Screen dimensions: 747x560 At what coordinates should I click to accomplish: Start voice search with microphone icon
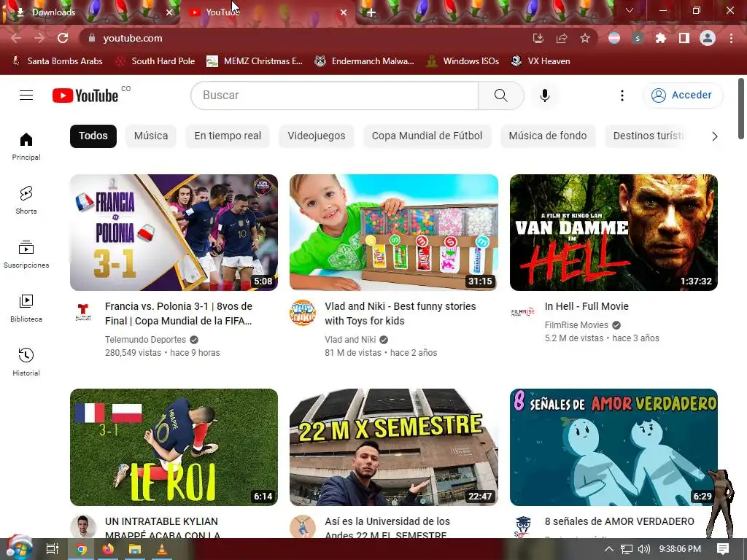point(544,96)
